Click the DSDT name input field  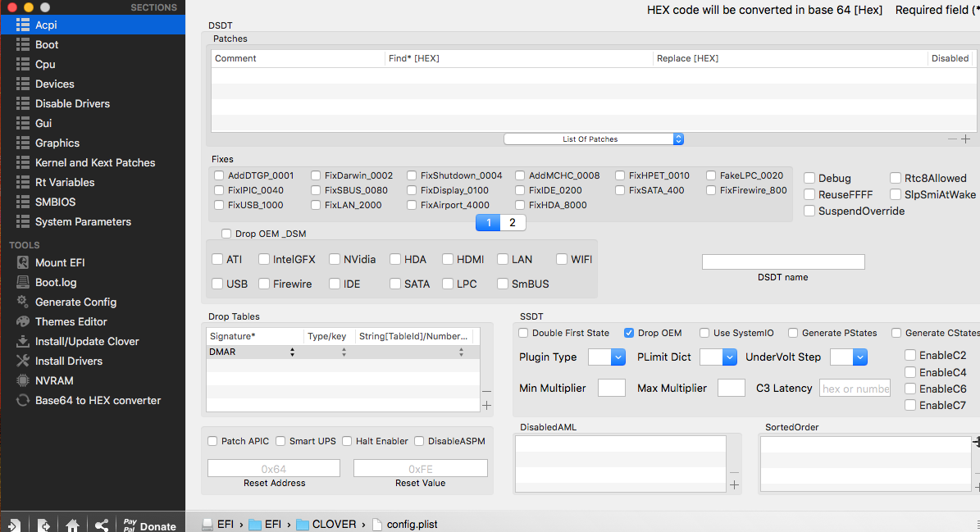point(783,262)
